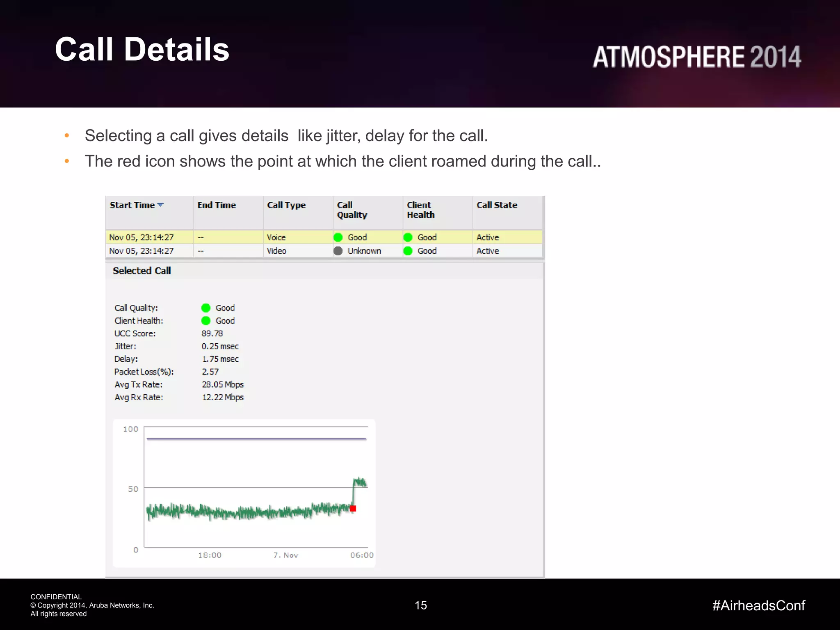
Task: Click green Call Quality icon in Selected Call
Action: click(x=206, y=308)
